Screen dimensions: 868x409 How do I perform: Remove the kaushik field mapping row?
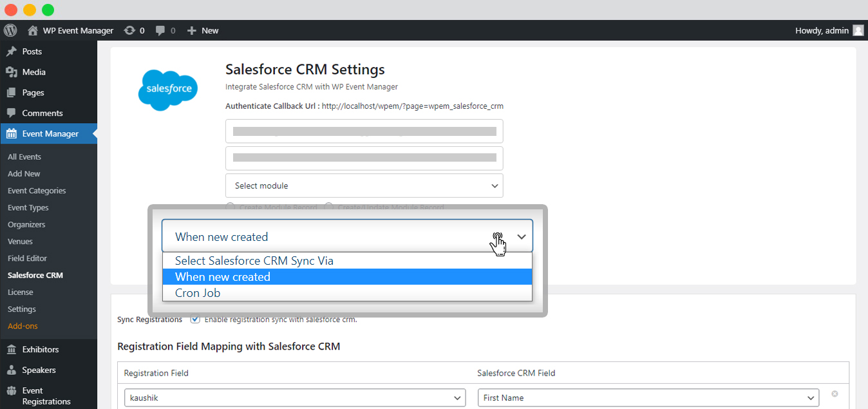click(x=835, y=394)
